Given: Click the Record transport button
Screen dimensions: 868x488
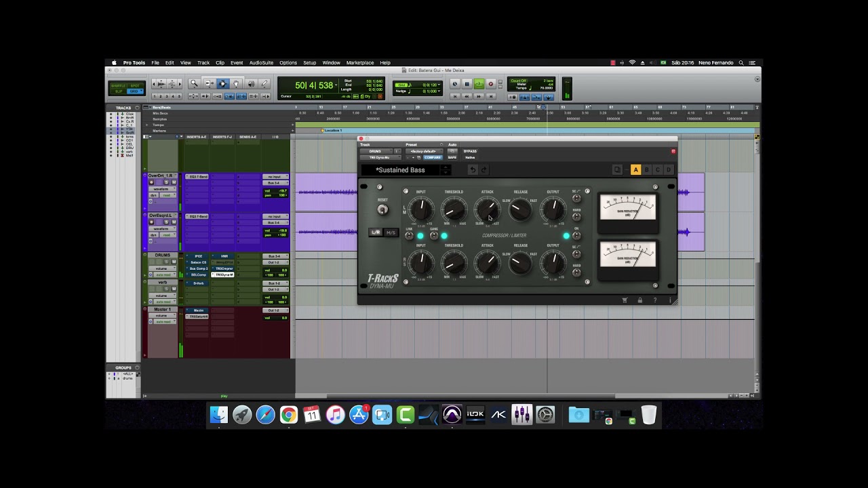Looking at the screenshot, I should click(x=491, y=84).
